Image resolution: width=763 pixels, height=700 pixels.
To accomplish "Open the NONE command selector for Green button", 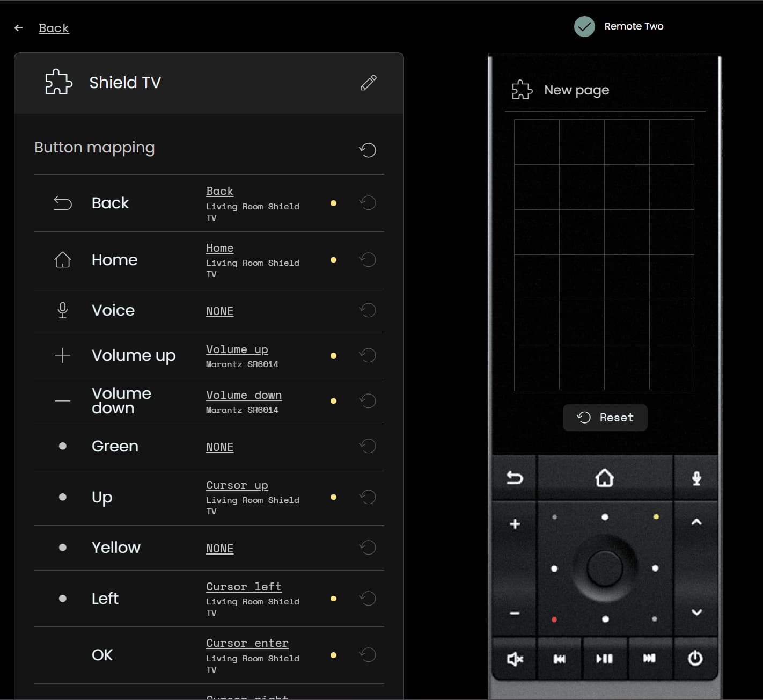I will click(219, 447).
